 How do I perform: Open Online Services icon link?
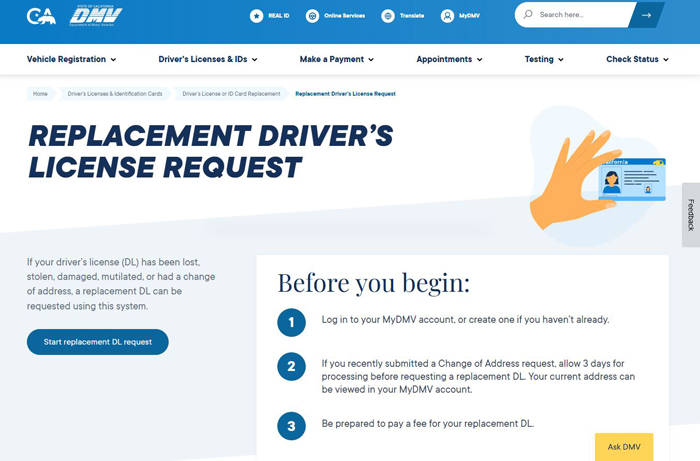point(313,16)
